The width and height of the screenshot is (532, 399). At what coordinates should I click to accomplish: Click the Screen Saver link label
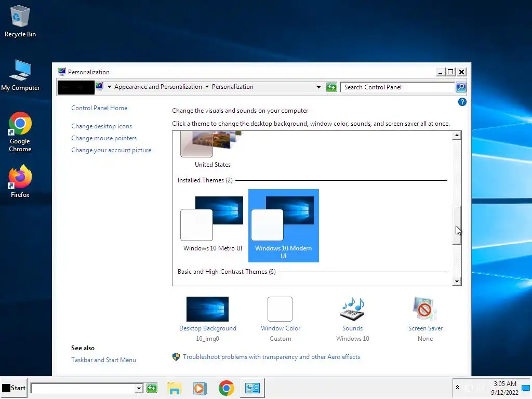click(425, 328)
